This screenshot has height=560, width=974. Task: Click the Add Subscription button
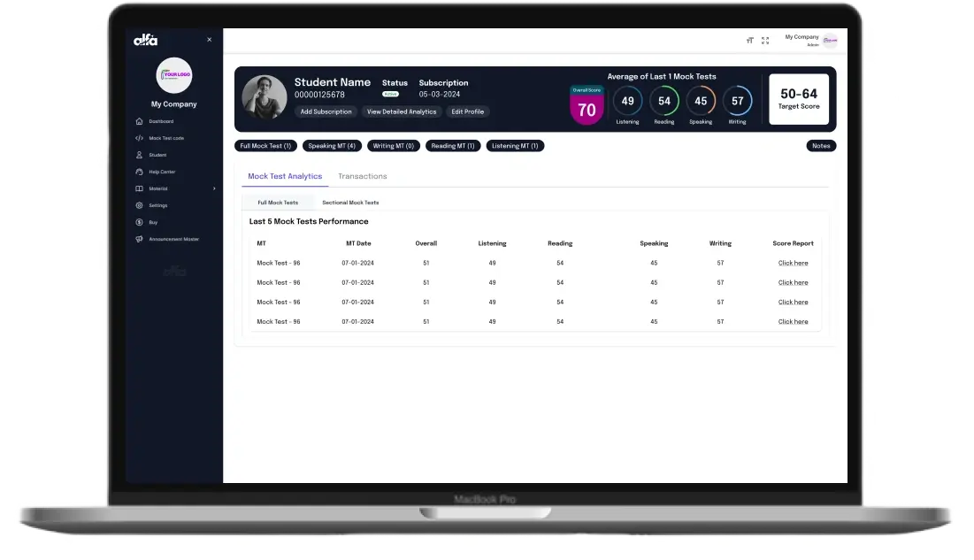326,111
